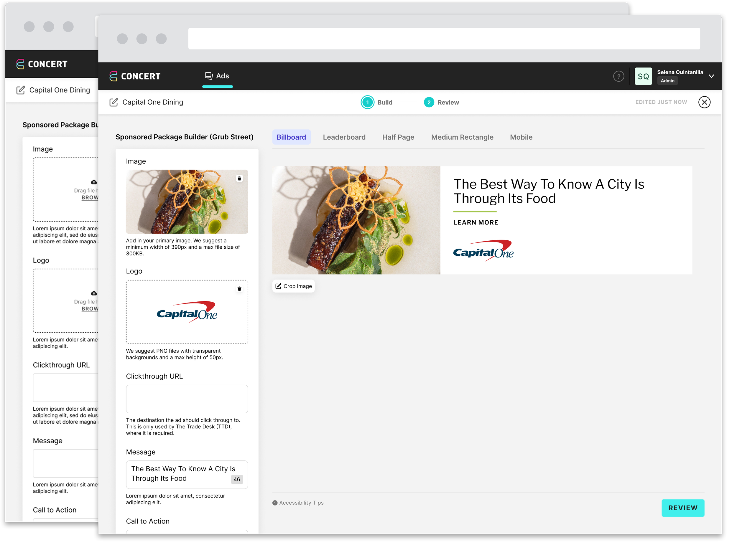Delete the uploaded food image with trash icon
This screenshot has width=737, height=560.
click(x=239, y=178)
